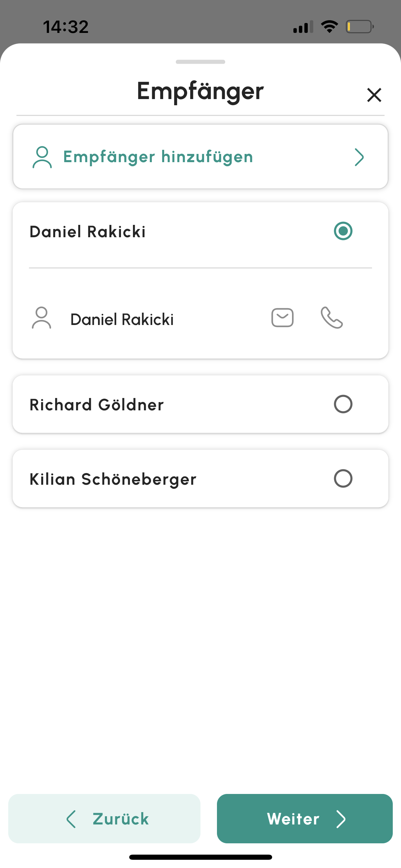401x868 pixels.
Task: Click the battery icon in status bar
Action: (360, 27)
